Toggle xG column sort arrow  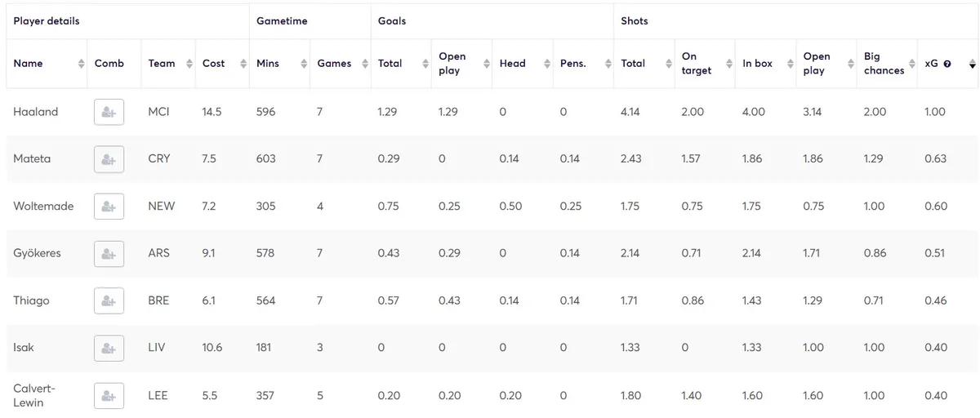click(x=972, y=64)
